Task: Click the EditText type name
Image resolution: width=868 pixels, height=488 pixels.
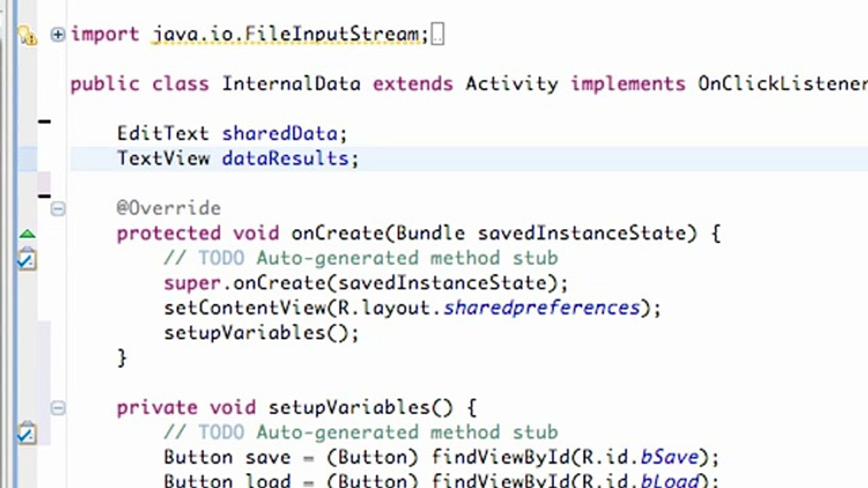Action: [x=163, y=134]
